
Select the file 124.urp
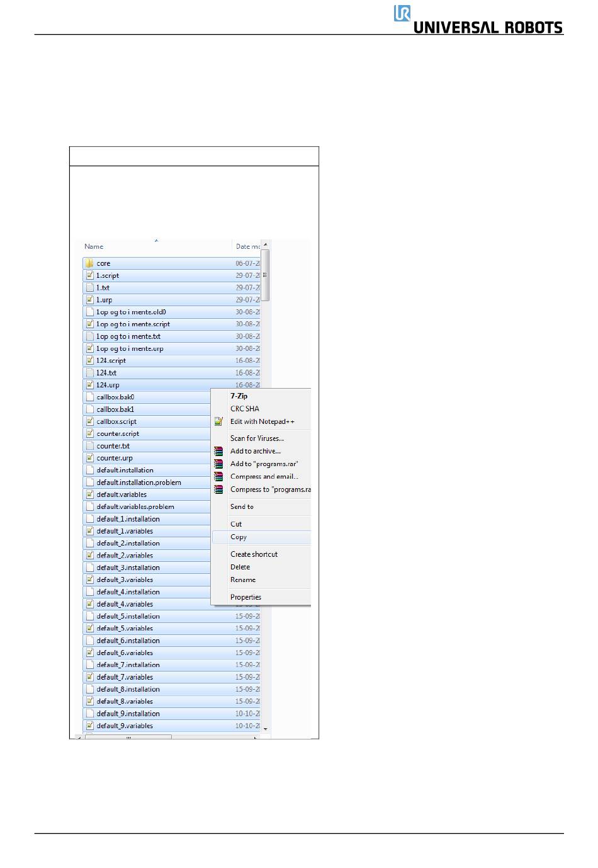[x=171, y=385]
